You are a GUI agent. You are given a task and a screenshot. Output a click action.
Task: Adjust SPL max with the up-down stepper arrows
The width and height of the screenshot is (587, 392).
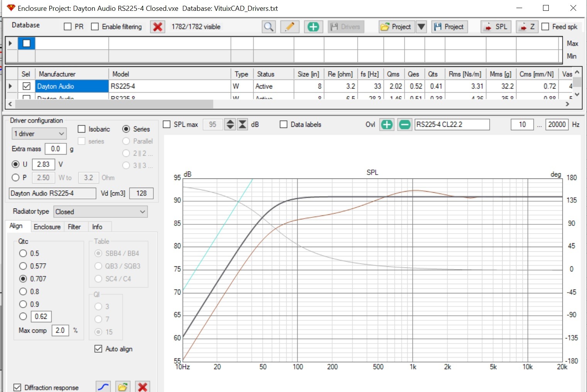230,124
